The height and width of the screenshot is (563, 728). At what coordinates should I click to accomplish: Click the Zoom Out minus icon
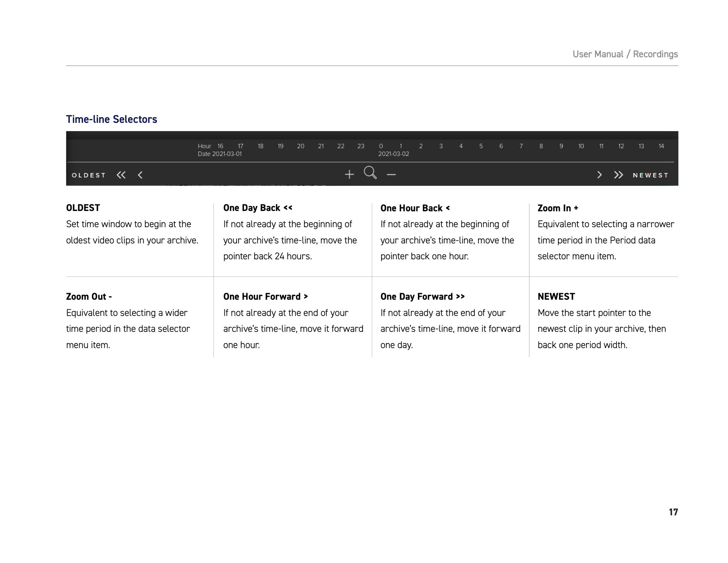click(x=391, y=175)
